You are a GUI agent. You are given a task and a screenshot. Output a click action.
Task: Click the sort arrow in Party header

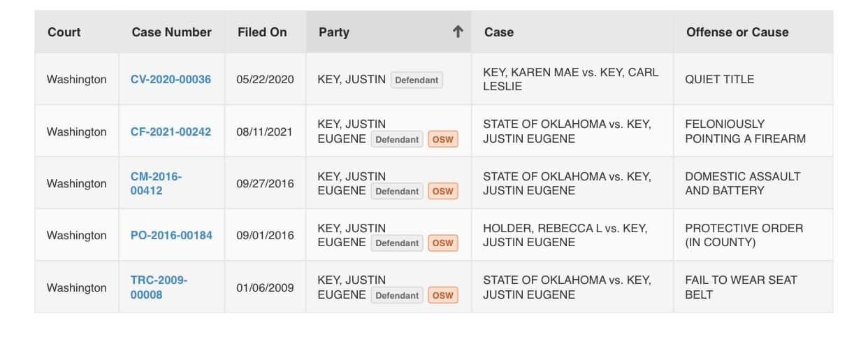[x=458, y=31]
